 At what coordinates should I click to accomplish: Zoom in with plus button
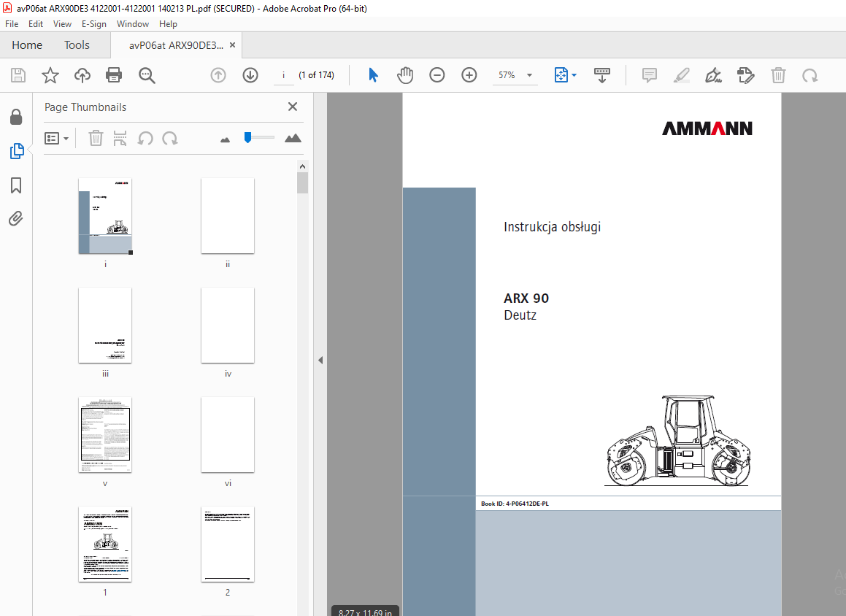(469, 75)
